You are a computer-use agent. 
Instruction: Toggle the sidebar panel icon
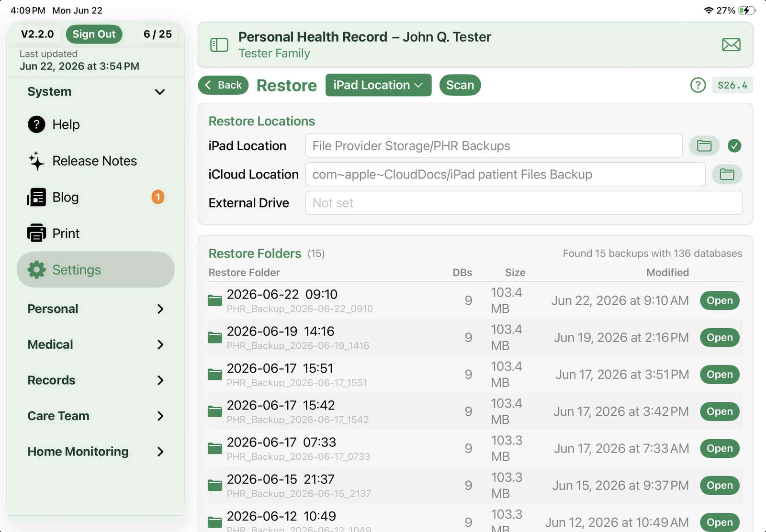tap(219, 45)
